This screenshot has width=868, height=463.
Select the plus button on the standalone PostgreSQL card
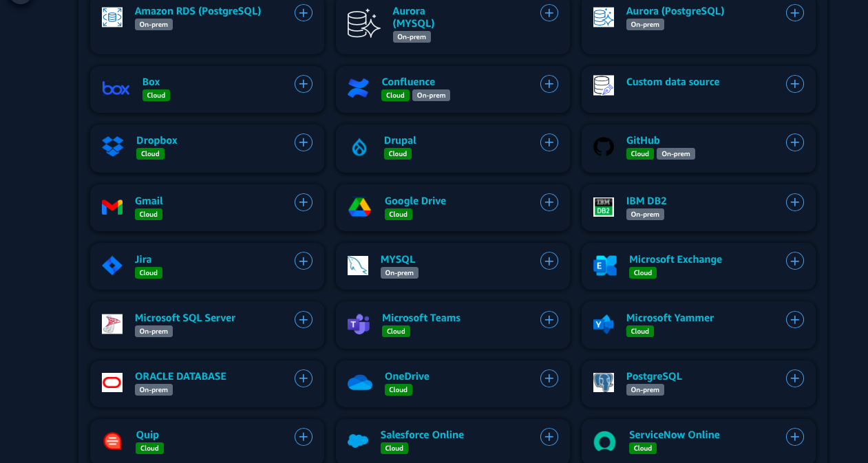coord(795,378)
